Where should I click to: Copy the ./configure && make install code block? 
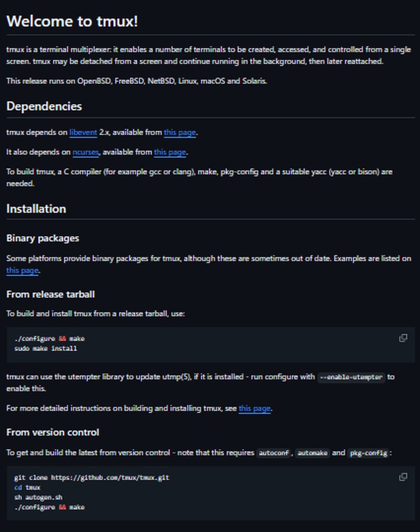(x=403, y=338)
